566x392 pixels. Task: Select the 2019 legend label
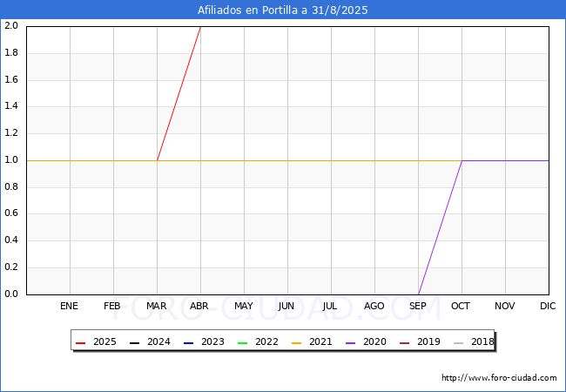coord(428,341)
